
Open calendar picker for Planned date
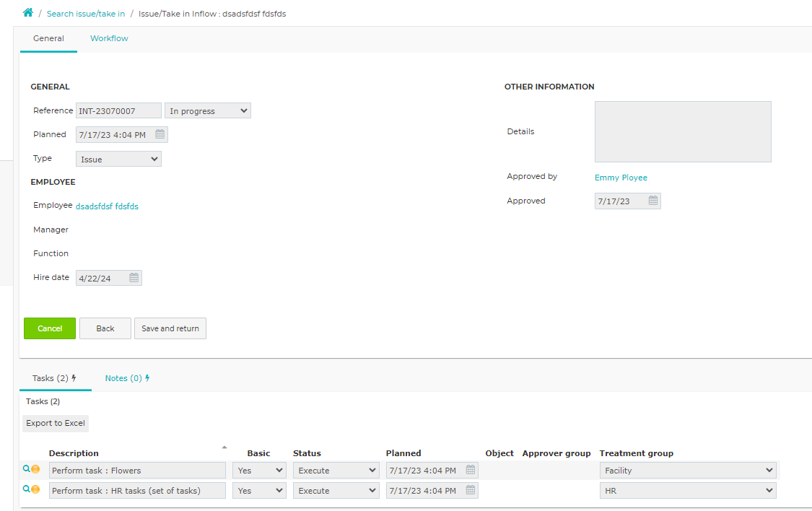160,134
